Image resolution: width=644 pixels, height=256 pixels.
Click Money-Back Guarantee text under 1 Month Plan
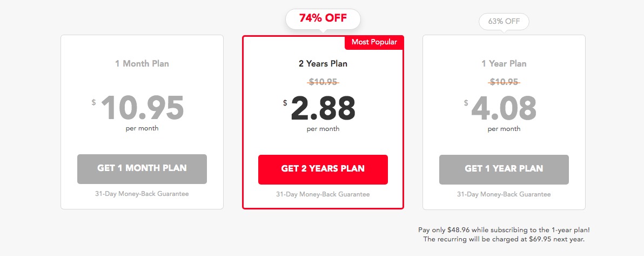pos(142,193)
